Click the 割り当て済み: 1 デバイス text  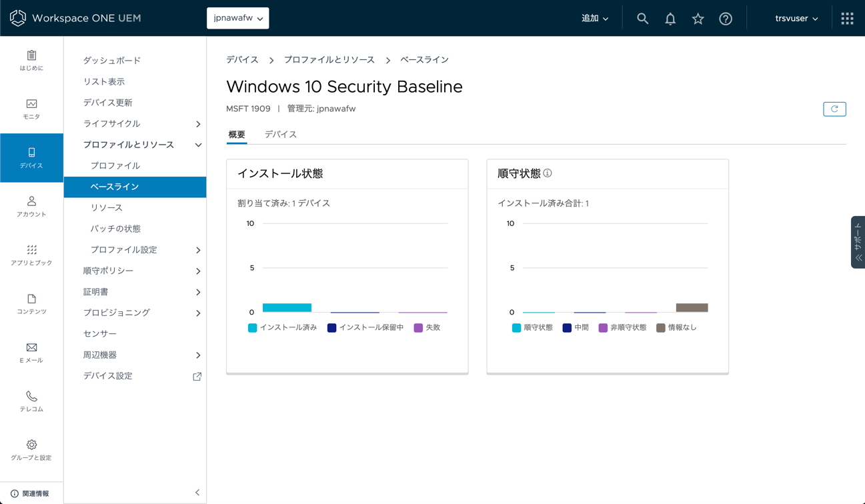(284, 203)
